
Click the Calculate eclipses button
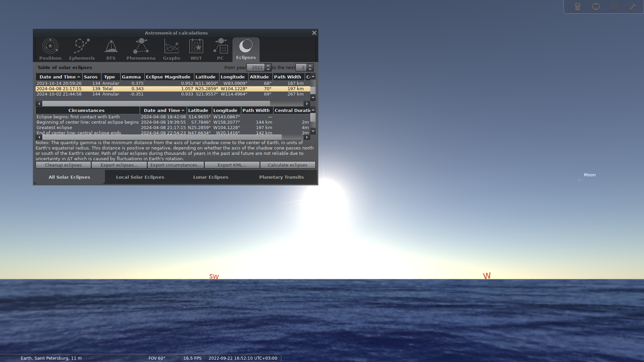[x=287, y=165]
